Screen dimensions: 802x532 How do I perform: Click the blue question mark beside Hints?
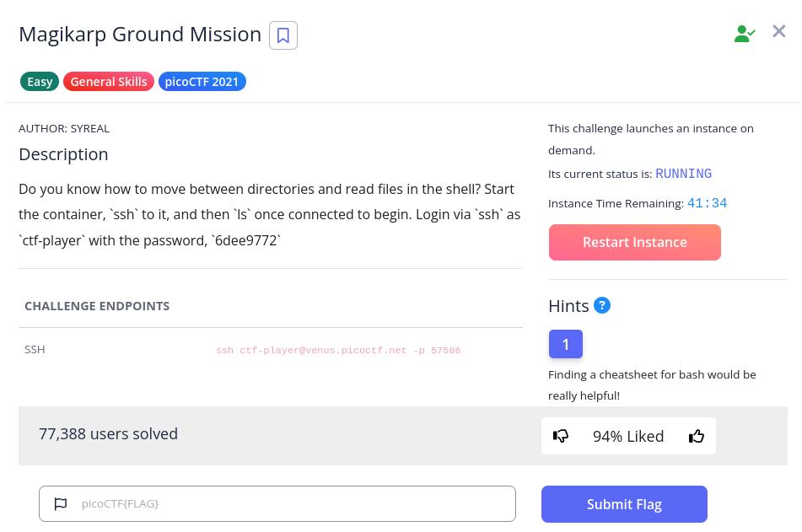click(x=603, y=306)
